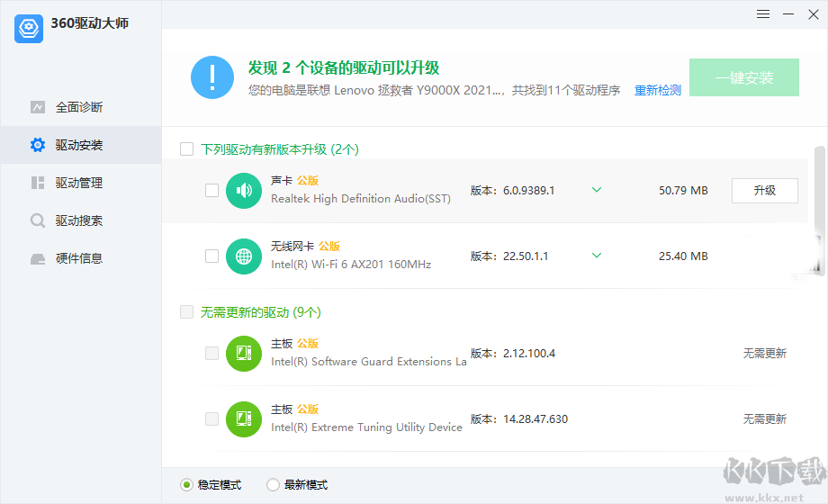The width and height of the screenshot is (828, 504).
Task: Click the 360驱动大师 logo icon
Action: click(x=29, y=28)
